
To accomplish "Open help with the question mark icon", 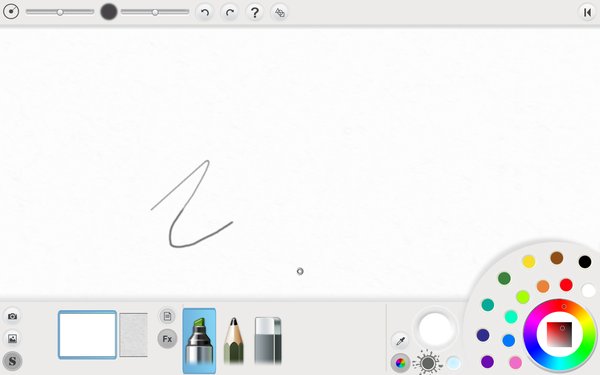I will (x=254, y=13).
